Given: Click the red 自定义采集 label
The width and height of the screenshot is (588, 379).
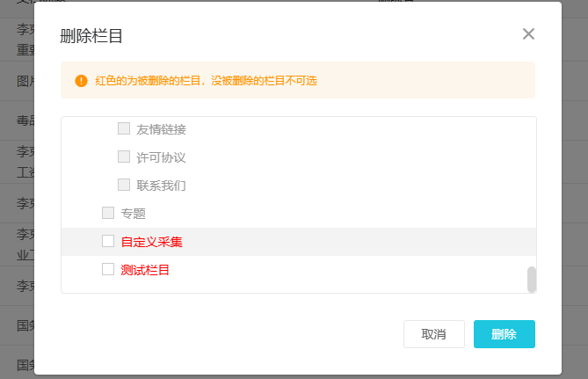Looking at the screenshot, I should click(x=151, y=242).
